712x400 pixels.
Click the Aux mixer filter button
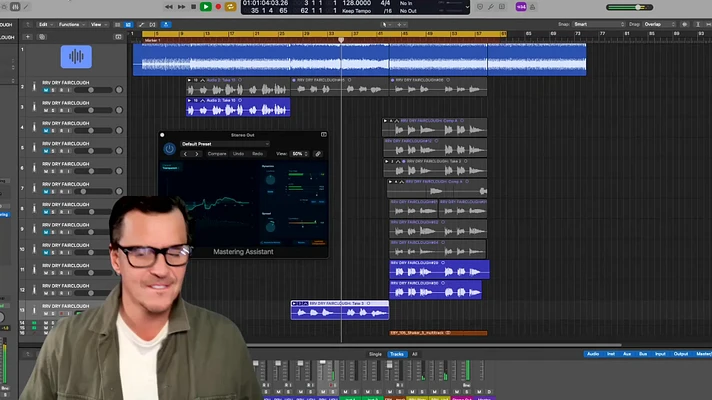(x=627, y=354)
